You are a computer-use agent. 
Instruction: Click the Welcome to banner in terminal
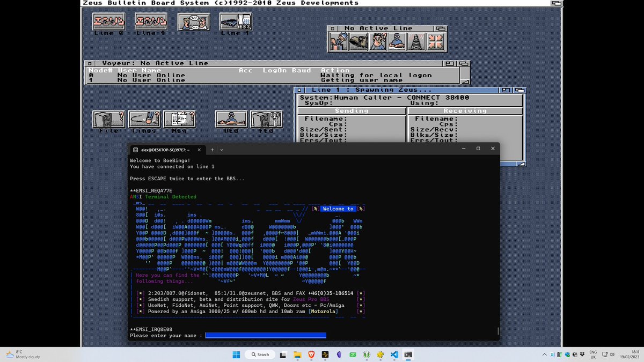pos(338,209)
